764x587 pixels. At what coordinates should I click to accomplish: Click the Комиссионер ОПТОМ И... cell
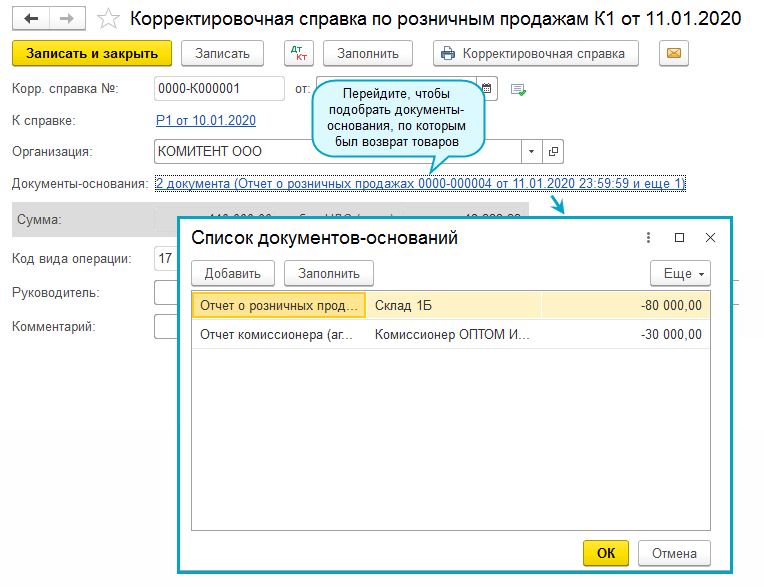click(453, 334)
